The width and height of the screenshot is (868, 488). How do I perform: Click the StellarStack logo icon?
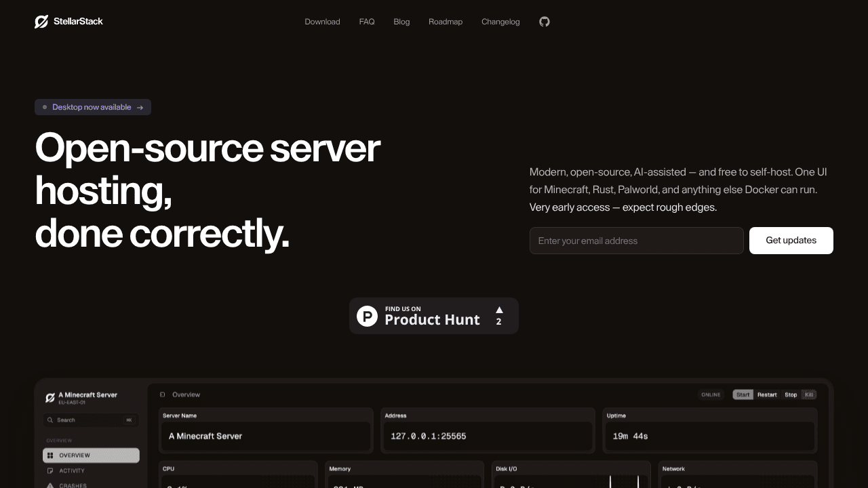coord(41,22)
